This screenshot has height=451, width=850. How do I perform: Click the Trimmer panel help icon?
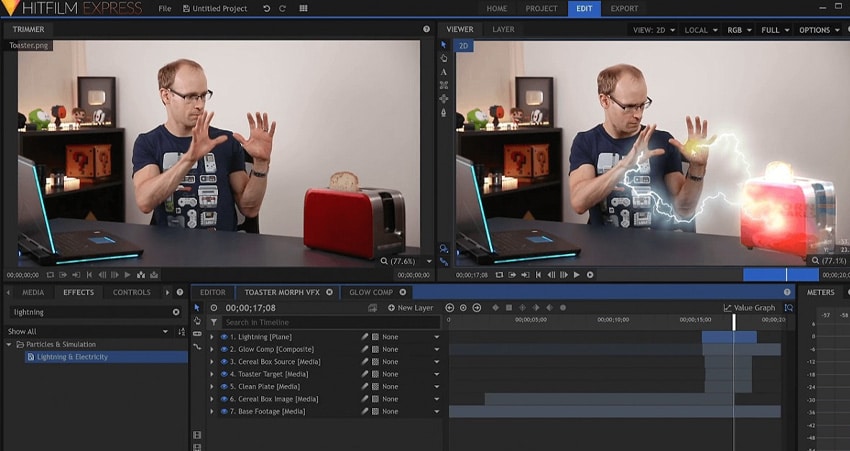(x=426, y=30)
